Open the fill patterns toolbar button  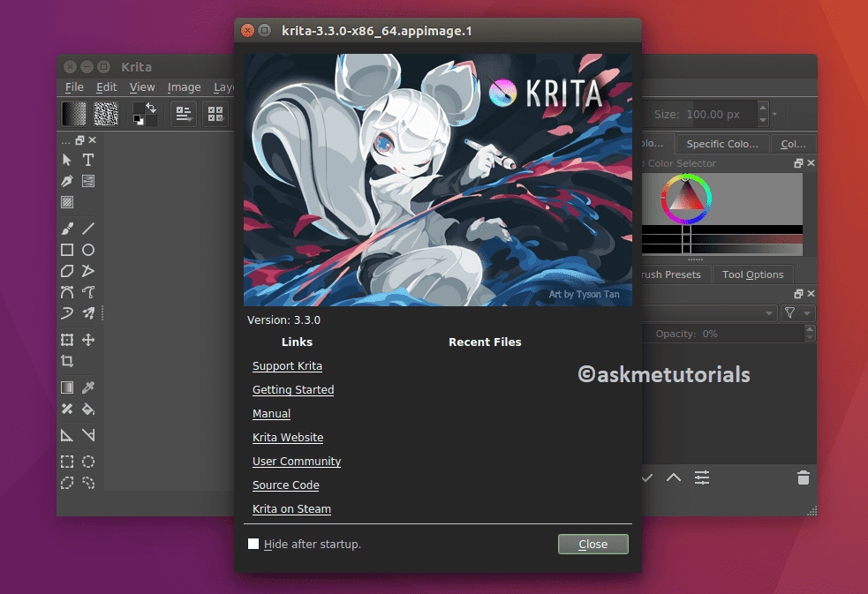coord(106,114)
